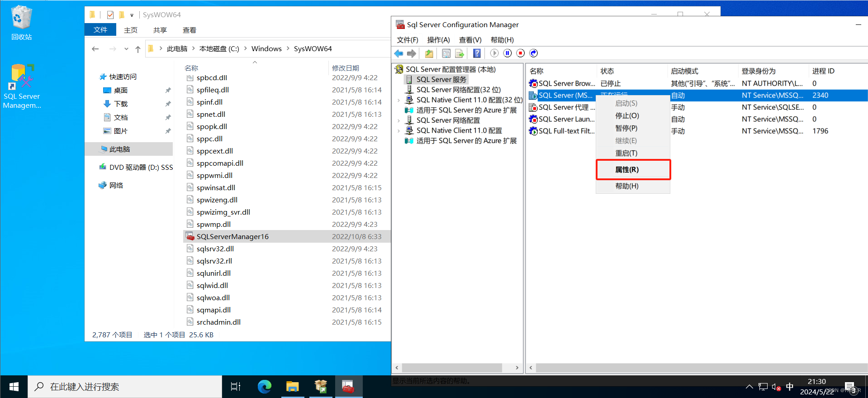This screenshot has width=868, height=398.
Task: Switch to the 查看 tab in Explorer
Action: [190, 30]
